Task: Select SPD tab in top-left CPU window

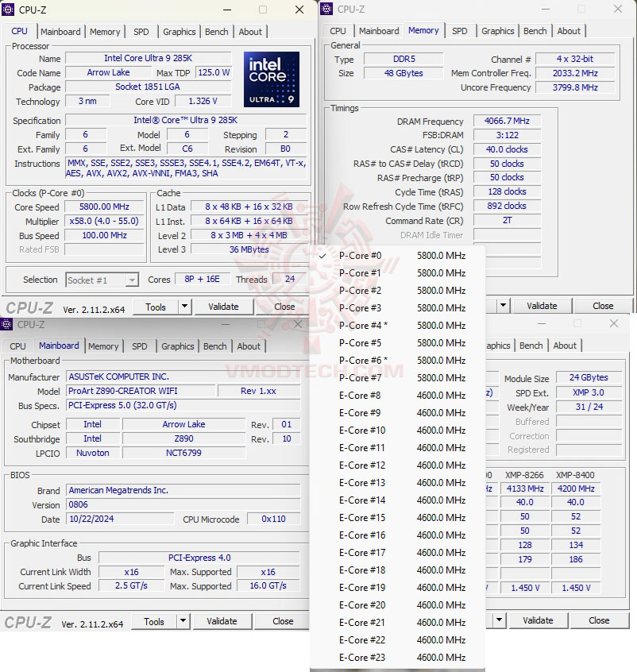Action: pos(141,32)
